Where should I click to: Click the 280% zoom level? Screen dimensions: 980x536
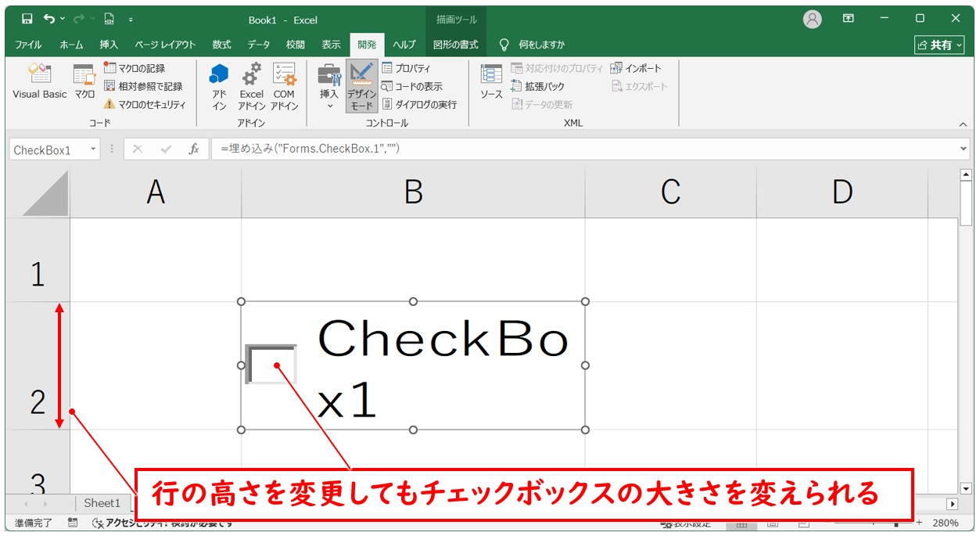[945, 523]
